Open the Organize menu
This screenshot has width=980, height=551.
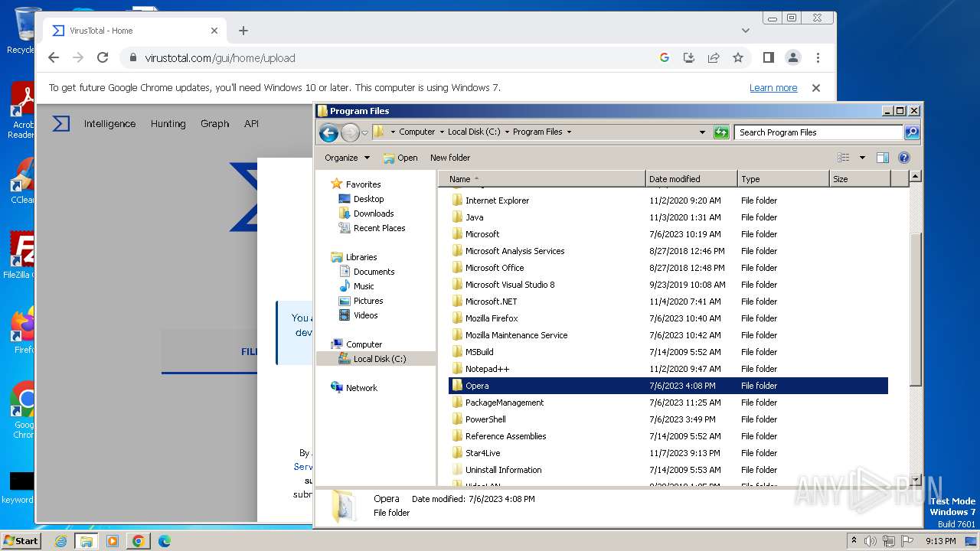[x=347, y=158]
